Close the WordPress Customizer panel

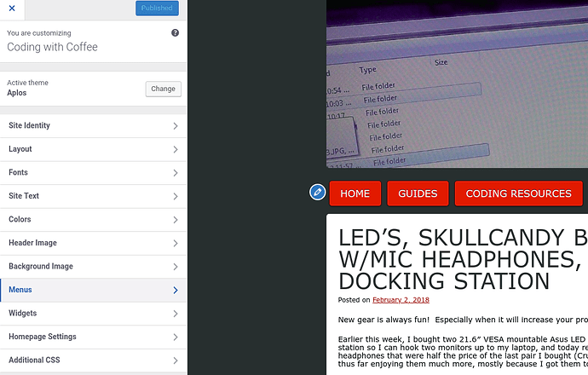click(12, 9)
